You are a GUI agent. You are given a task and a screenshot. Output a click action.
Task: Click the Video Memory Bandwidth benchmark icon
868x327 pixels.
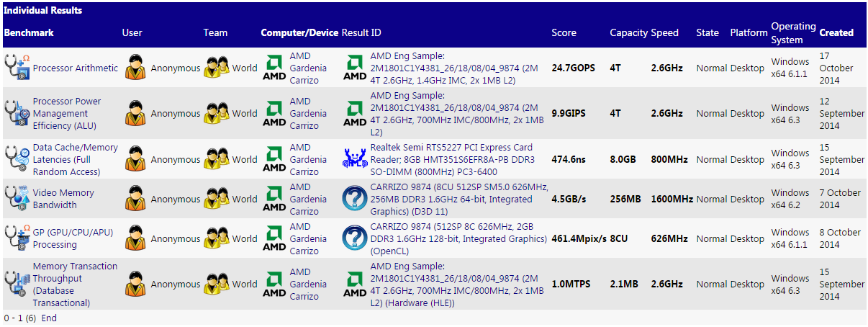pos(17,199)
